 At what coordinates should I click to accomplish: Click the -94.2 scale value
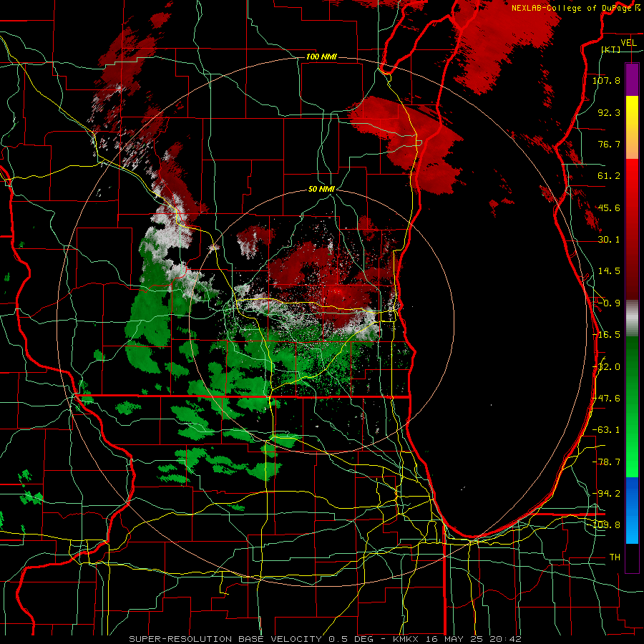click(606, 494)
